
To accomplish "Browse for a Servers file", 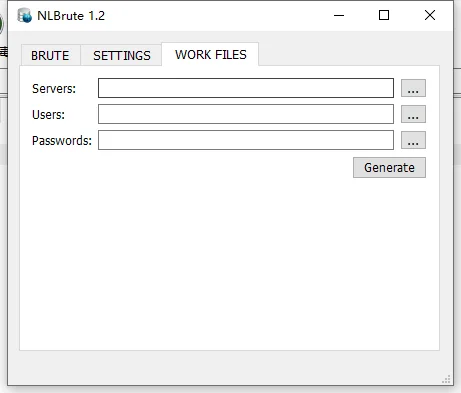I will point(413,88).
